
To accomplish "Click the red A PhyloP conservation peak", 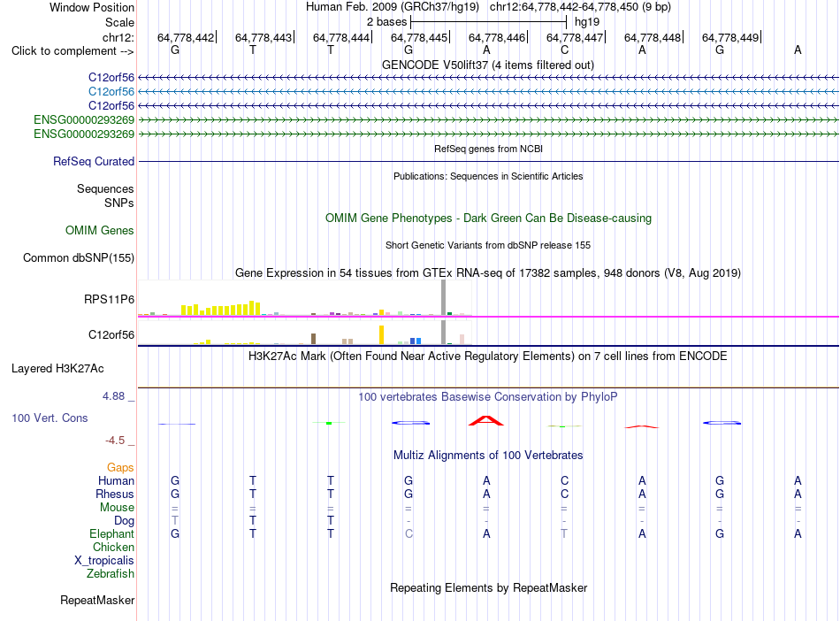I will coord(486,420).
